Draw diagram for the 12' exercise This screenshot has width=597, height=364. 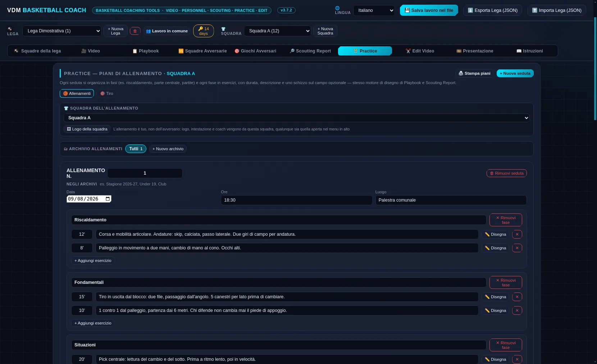495,234
